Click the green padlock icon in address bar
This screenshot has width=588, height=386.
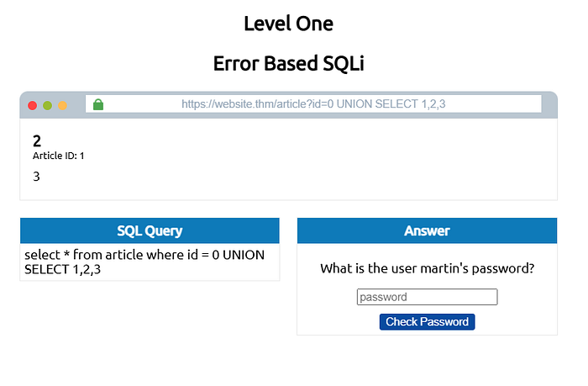pos(98,105)
